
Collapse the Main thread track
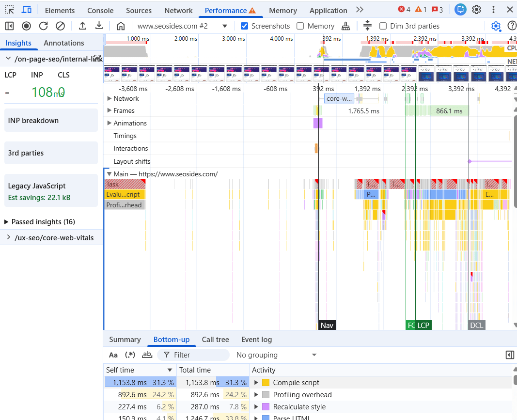point(109,174)
